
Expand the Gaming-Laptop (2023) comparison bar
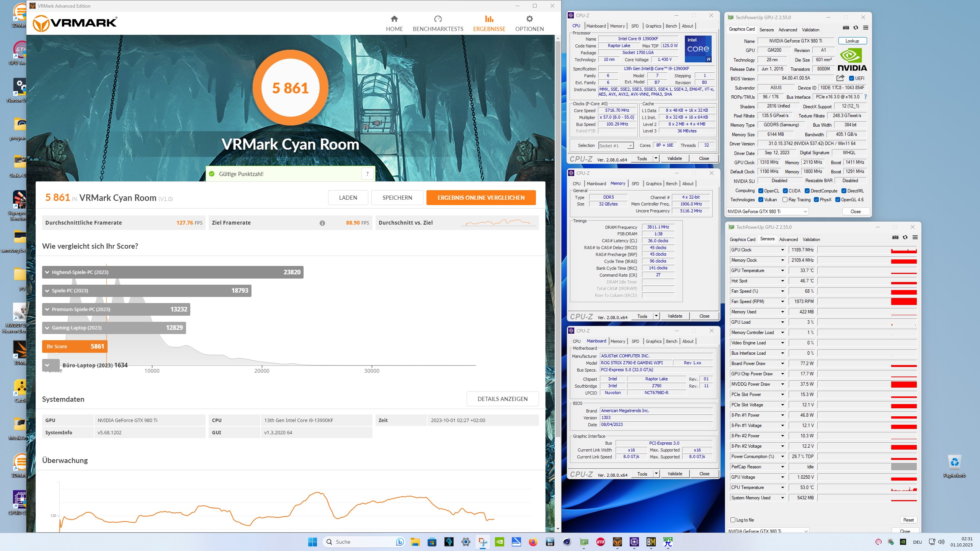pyautogui.click(x=114, y=328)
